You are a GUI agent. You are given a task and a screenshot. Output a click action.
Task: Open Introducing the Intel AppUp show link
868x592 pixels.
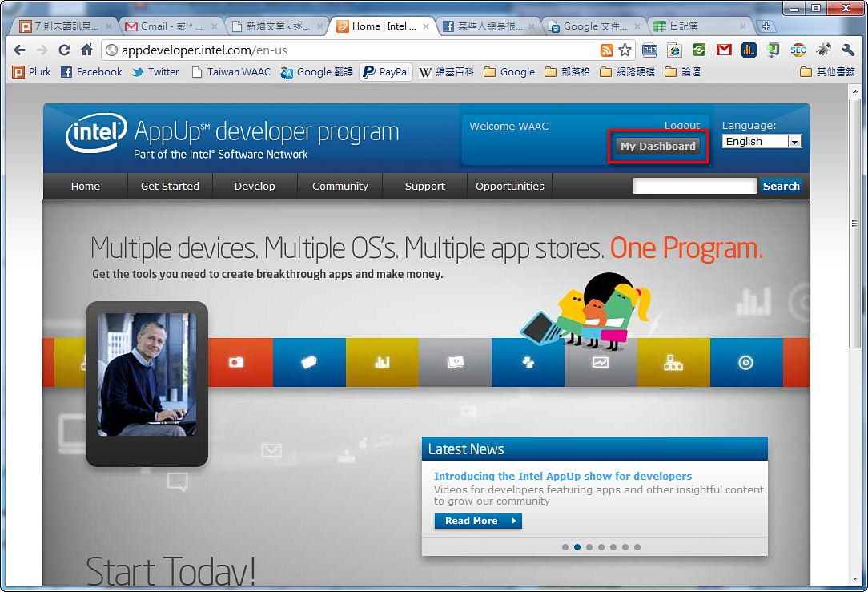pos(562,477)
